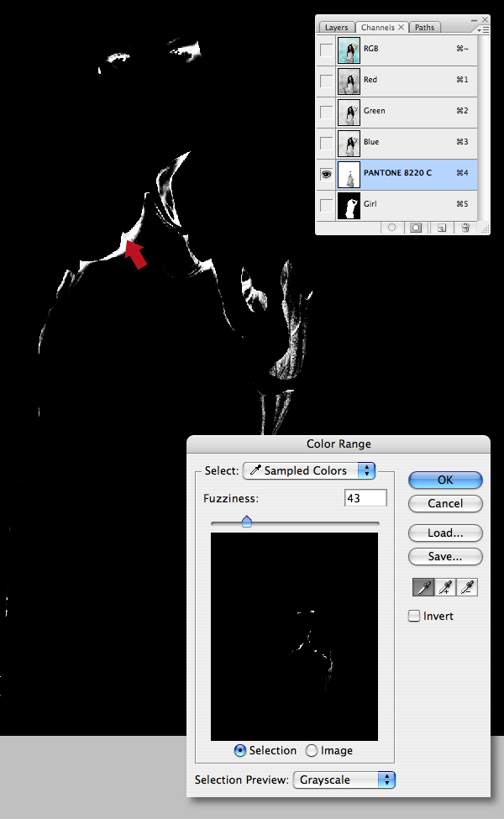Open Selection Preview dropdown showing Grayscale
Viewport: 504px width, 819px height.
344,780
